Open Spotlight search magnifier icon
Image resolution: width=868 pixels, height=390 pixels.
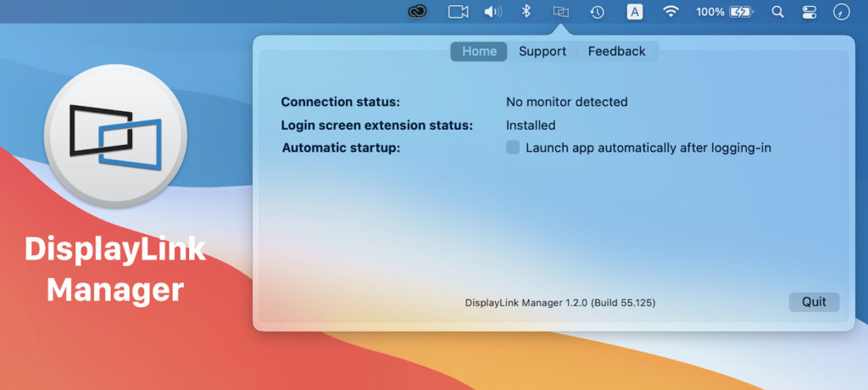pos(777,12)
